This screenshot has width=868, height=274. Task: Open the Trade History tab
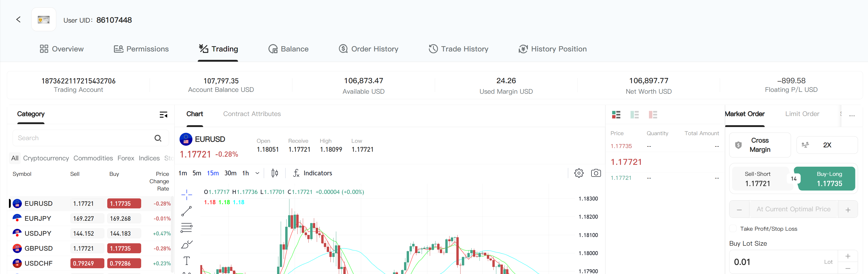click(458, 49)
